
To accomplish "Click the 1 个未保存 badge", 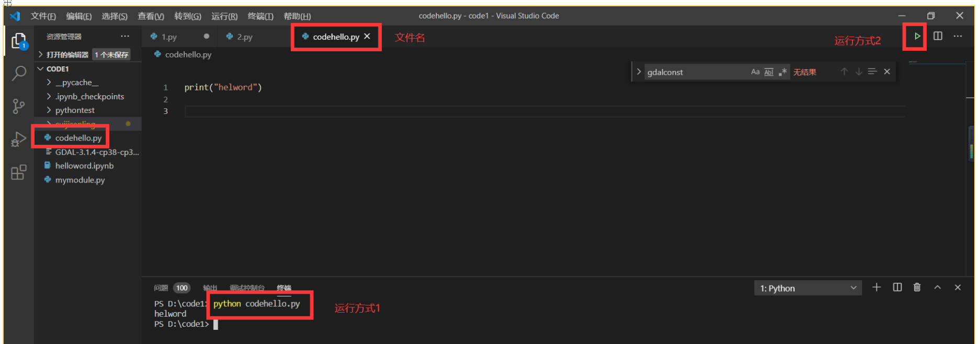I will click(111, 54).
